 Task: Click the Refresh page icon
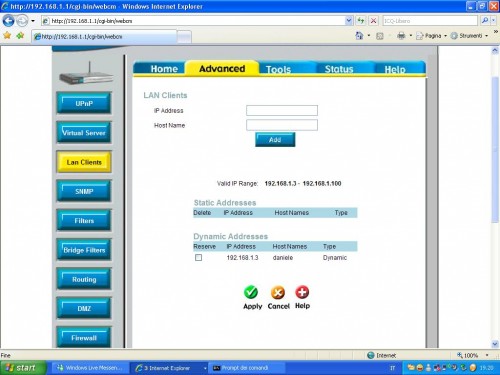(361, 21)
